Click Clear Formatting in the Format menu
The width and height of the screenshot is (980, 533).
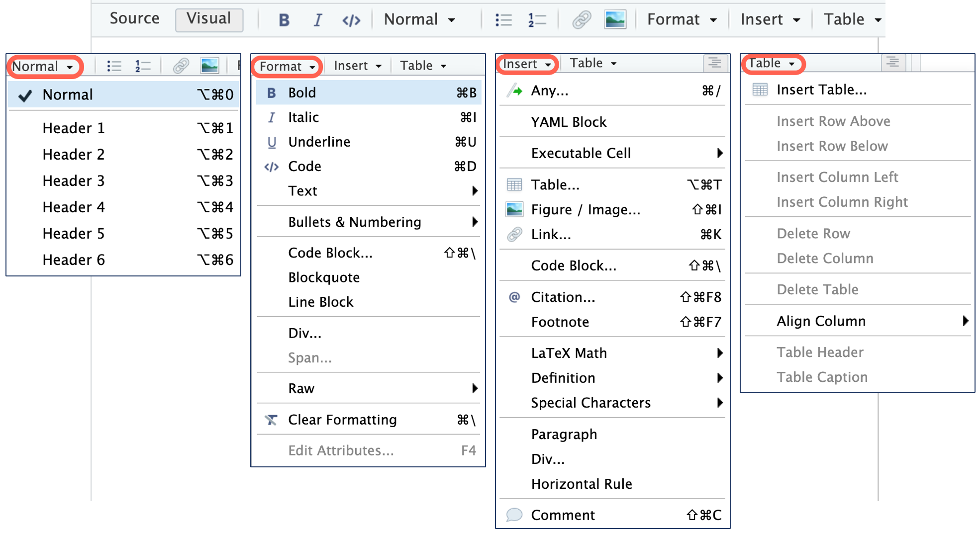[x=342, y=420]
